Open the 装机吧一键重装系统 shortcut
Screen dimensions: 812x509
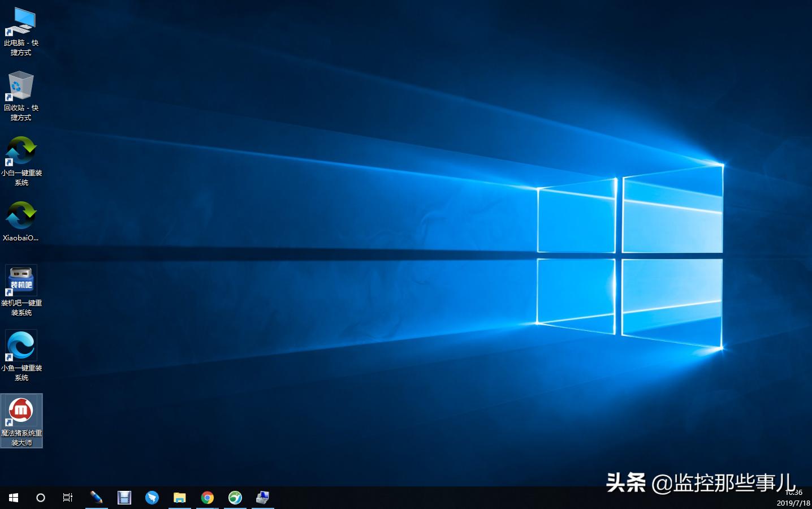tap(21, 281)
